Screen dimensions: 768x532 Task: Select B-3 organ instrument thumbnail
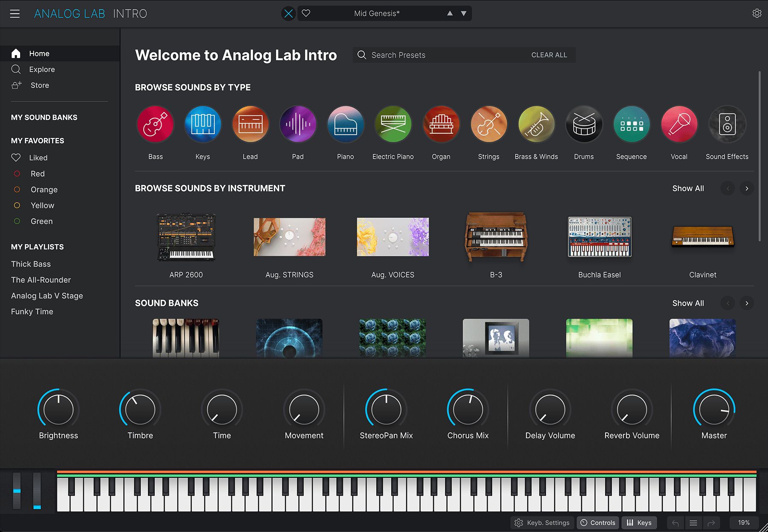[496, 237]
